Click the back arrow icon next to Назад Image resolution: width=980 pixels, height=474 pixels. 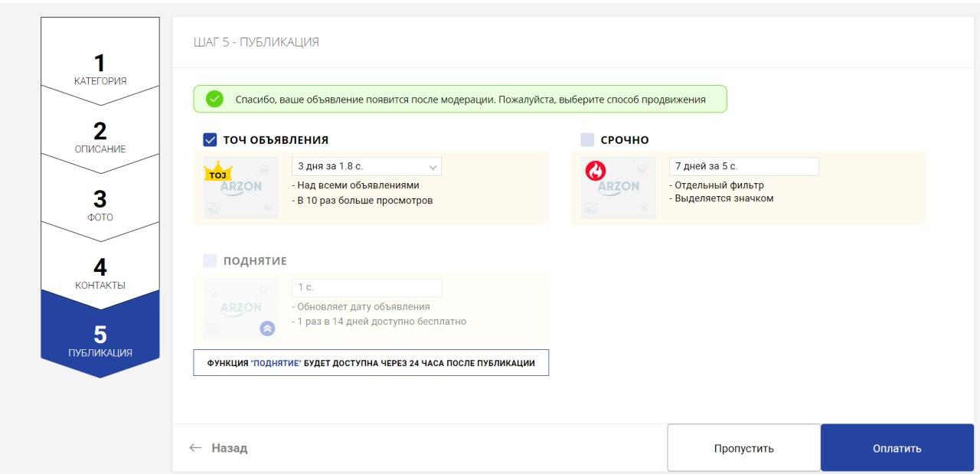coord(196,448)
